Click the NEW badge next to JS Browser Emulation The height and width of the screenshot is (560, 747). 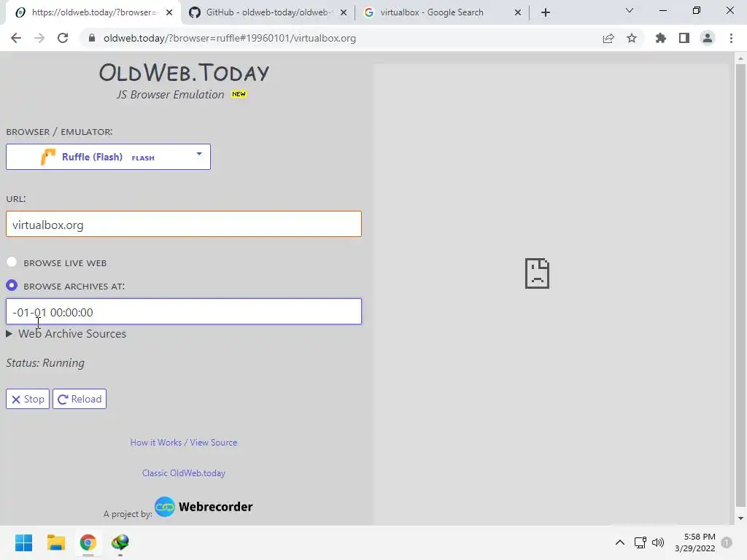(x=239, y=94)
